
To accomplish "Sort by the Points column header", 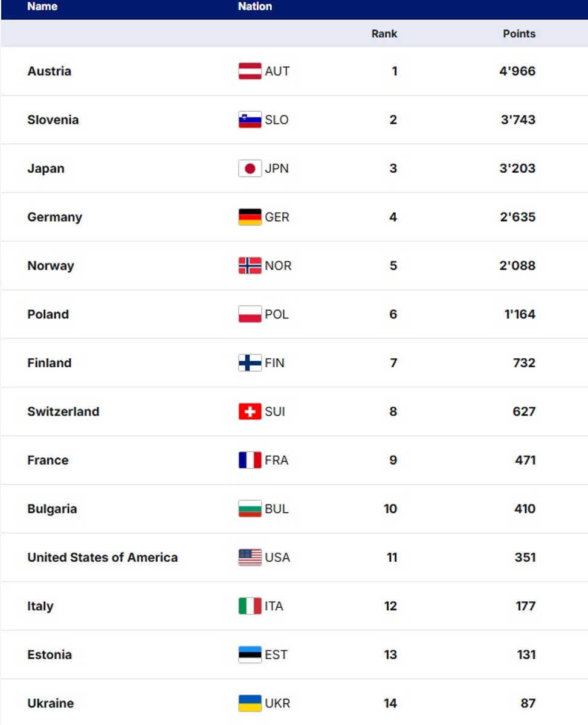I will pos(519,34).
